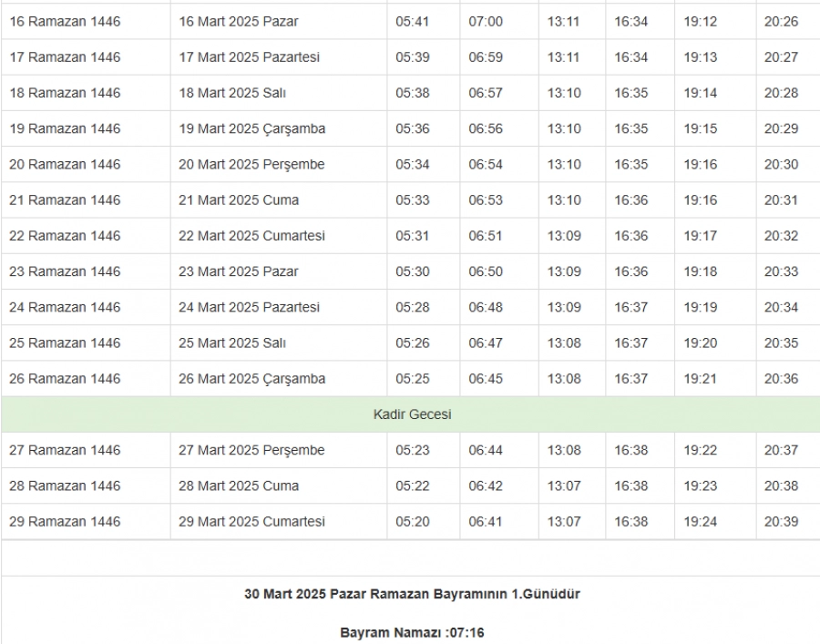Click the 16 Ramazan 1446 cell
Viewport: 820px width, 644px height.
click(x=65, y=21)
